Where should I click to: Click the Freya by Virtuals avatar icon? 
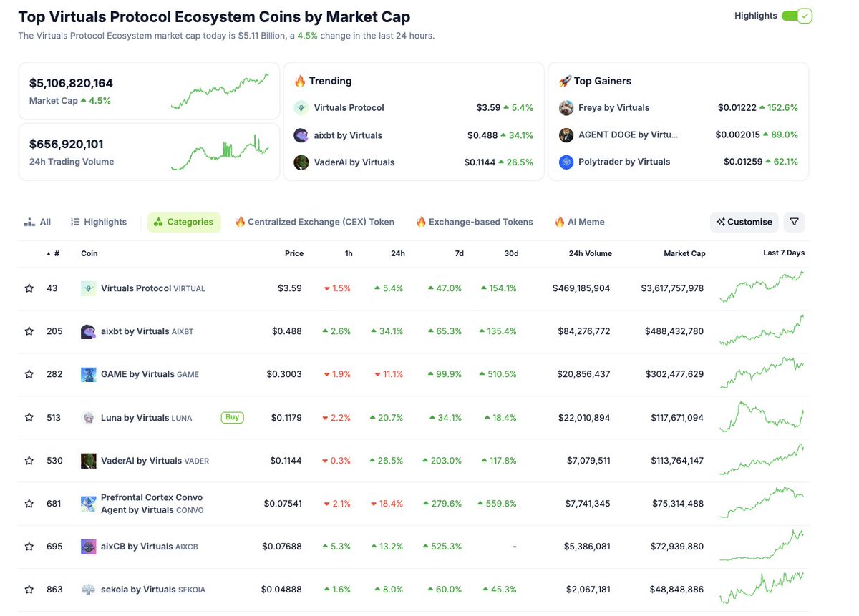[566, 107]
